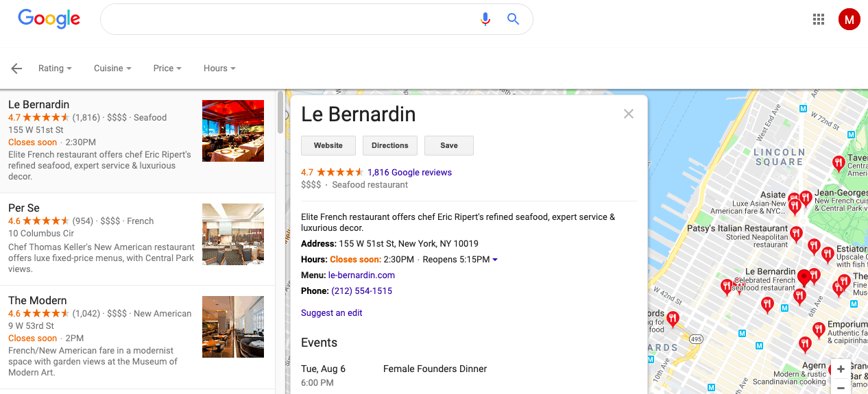Screen dimensions: 868x394
Task: Close the Le Bernardin details panel
Action: click(x=628, y=114)
